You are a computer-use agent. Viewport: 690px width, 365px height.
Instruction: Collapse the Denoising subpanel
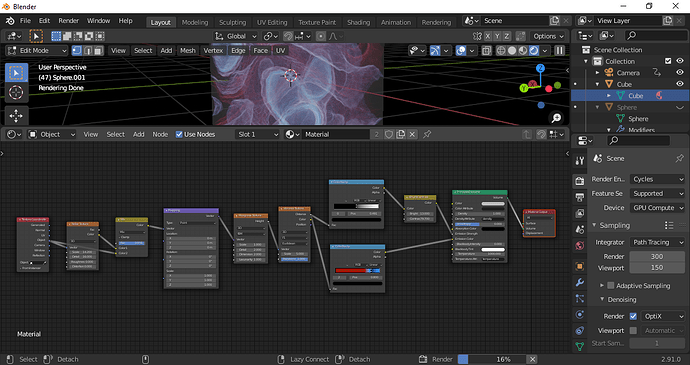602,299
